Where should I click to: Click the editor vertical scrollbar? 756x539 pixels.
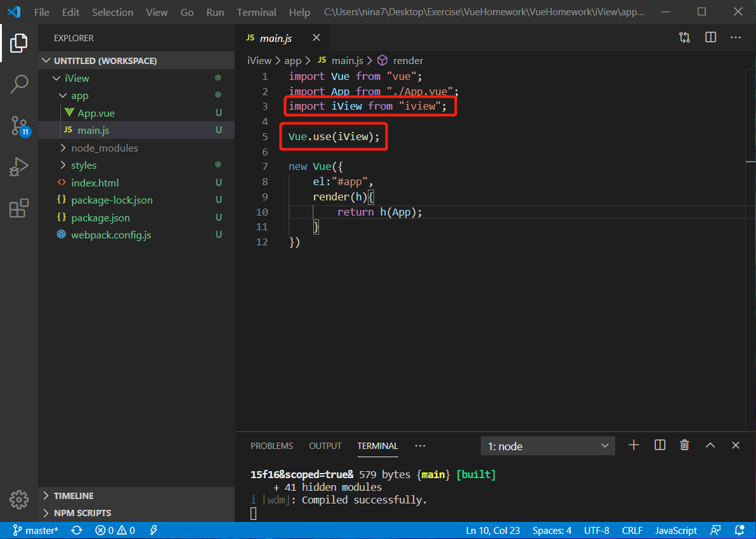751,250
